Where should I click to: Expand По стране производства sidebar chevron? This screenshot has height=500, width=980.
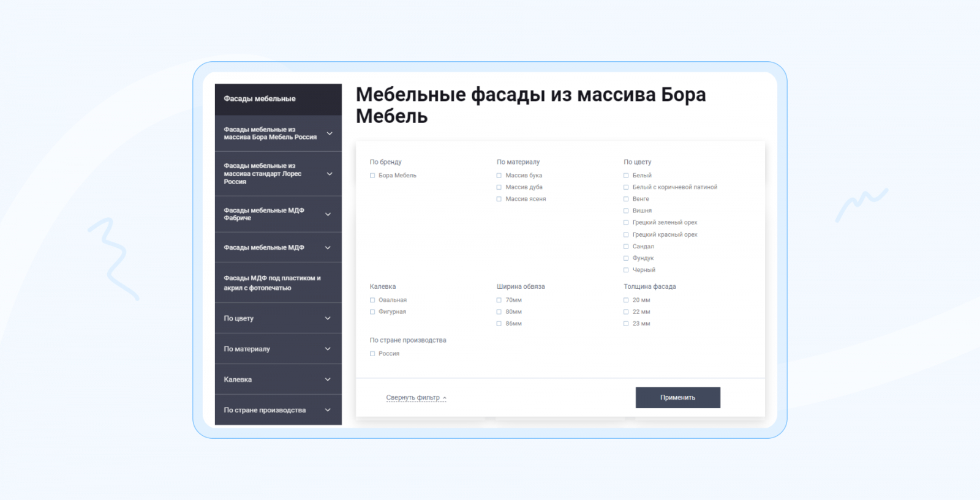(328, 410)
